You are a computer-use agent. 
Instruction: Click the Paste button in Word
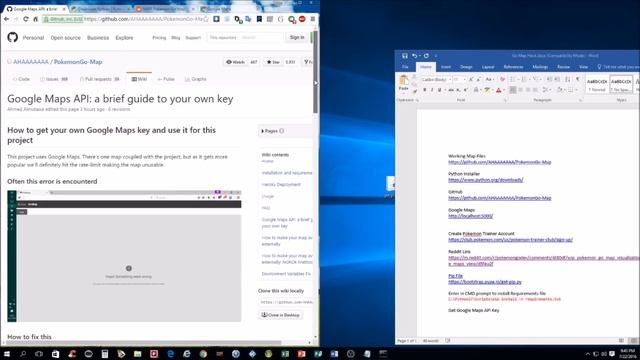(x=404, y=82)
